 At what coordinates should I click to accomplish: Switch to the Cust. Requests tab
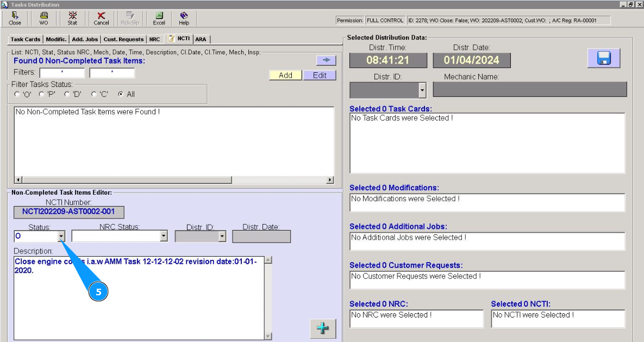pos(123,39)
